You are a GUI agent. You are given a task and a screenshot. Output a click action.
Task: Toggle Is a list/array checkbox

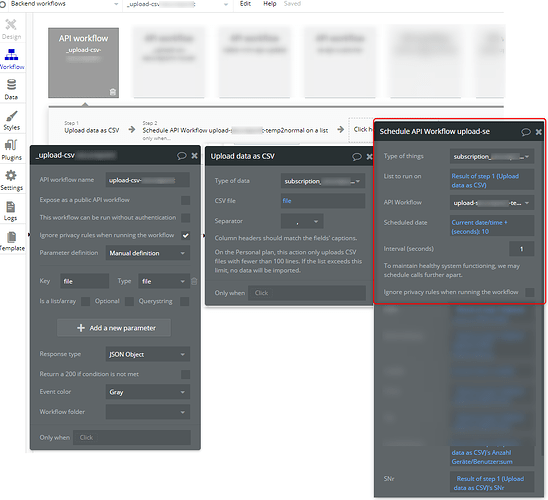[85, 302]
